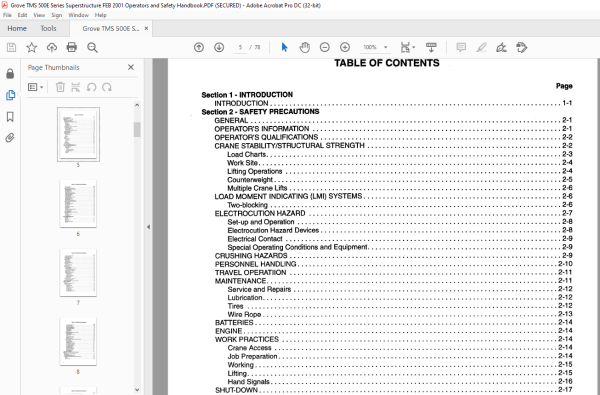
Task: Open the Bookmarks panel icon
Action: (10, 117)
